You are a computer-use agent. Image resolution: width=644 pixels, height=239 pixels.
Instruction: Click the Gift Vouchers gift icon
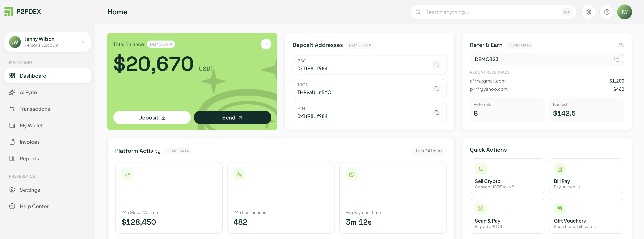[x=560, y=209]
